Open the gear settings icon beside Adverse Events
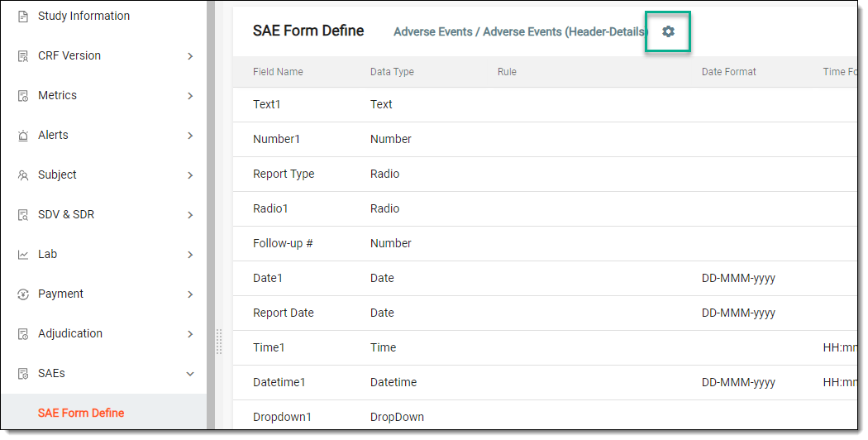This screenshot has height=440, width=868. [x=668, y=31]
